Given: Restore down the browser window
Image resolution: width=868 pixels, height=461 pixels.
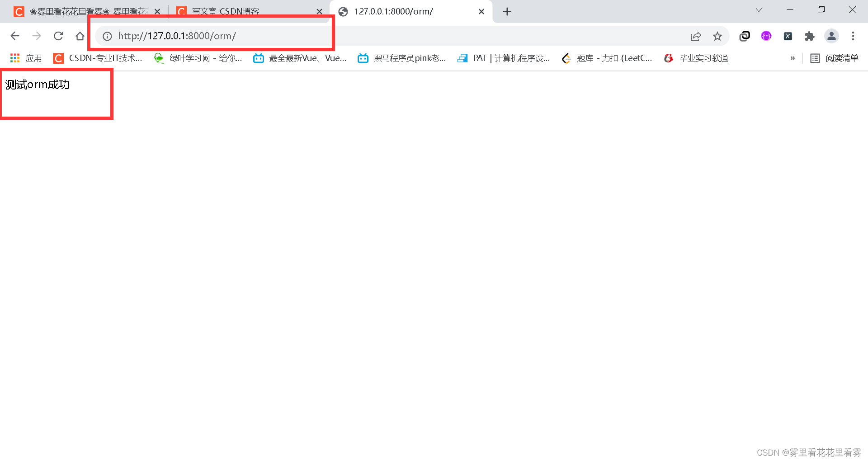Looking at the screenshot, I should coord(821,10).
